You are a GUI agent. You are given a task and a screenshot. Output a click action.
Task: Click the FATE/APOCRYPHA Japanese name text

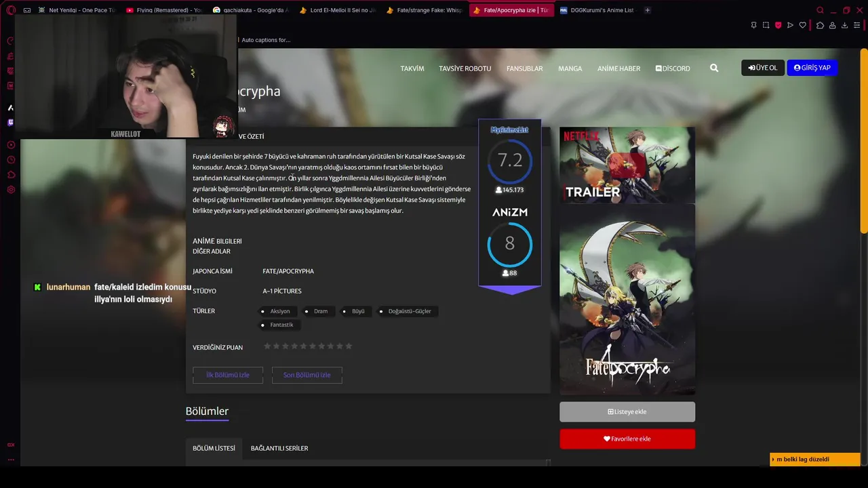(288, 271)
